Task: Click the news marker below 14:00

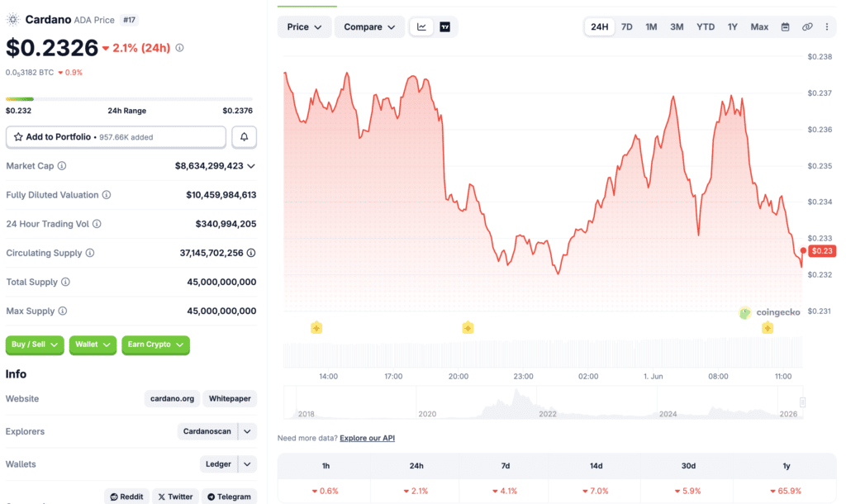Action: 316,327
